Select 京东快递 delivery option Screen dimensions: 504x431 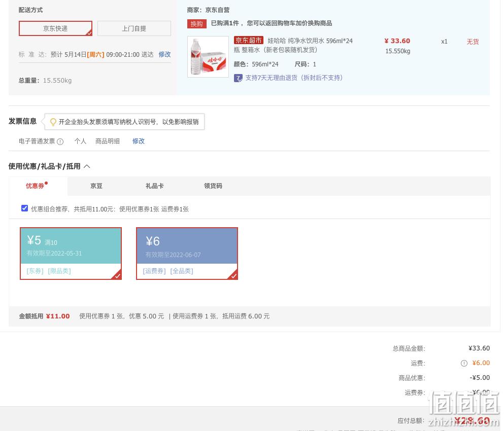coord(55,28)
